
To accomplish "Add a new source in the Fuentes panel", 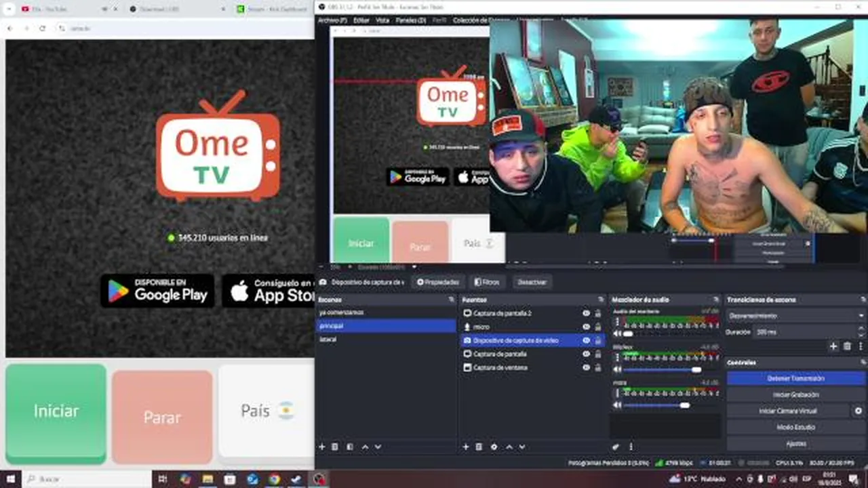I will click(x=466, y=447).
